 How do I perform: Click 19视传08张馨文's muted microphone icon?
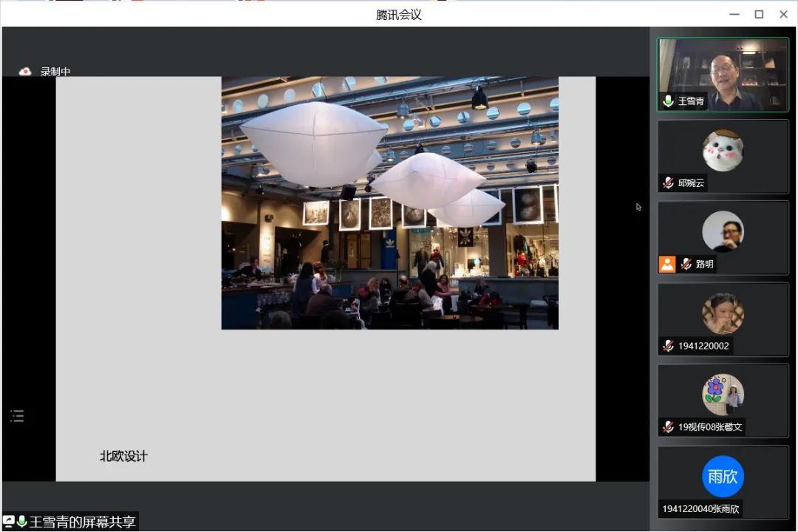tap(668, 426)
